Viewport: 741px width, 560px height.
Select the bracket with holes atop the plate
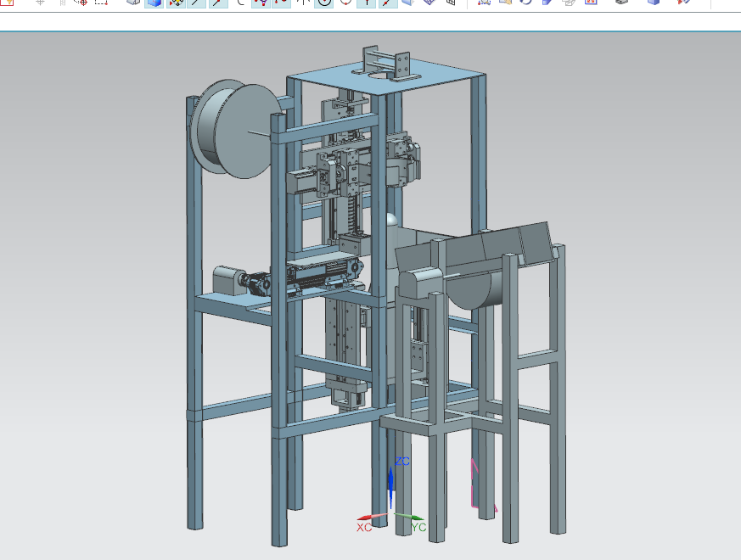[401, 66]
